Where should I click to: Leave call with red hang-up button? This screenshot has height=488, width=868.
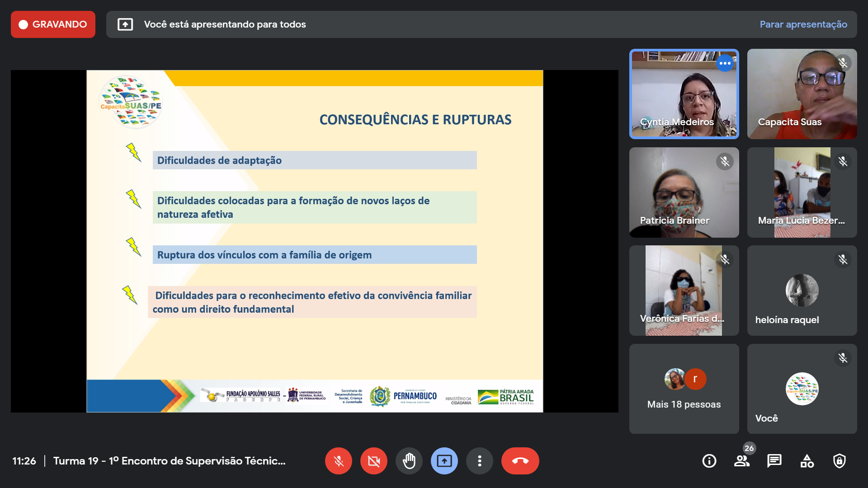pyautogui.click(x=520, y=461)
